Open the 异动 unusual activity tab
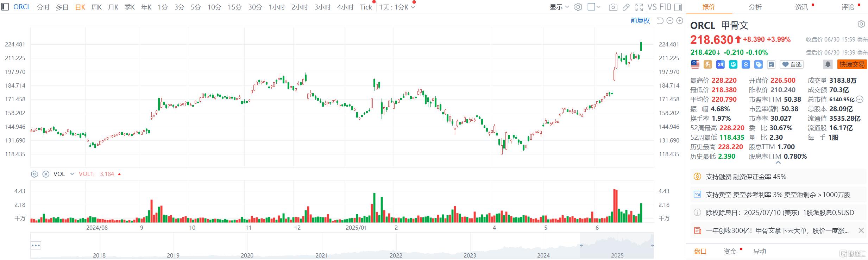868x260 pixels. 759,252
